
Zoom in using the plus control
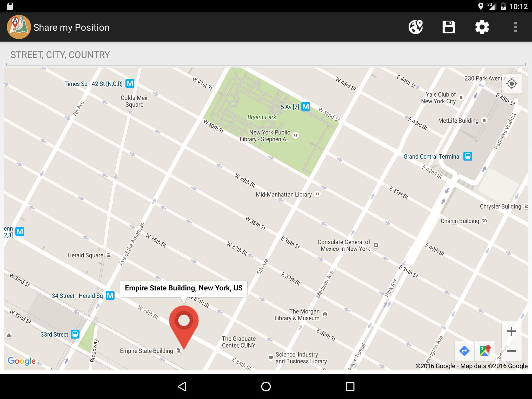(511, 331)
